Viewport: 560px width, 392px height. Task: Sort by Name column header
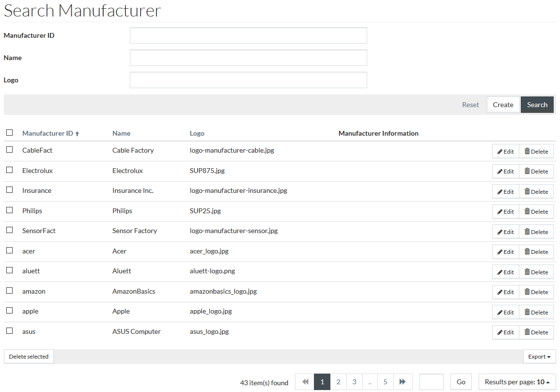(122, 133)
